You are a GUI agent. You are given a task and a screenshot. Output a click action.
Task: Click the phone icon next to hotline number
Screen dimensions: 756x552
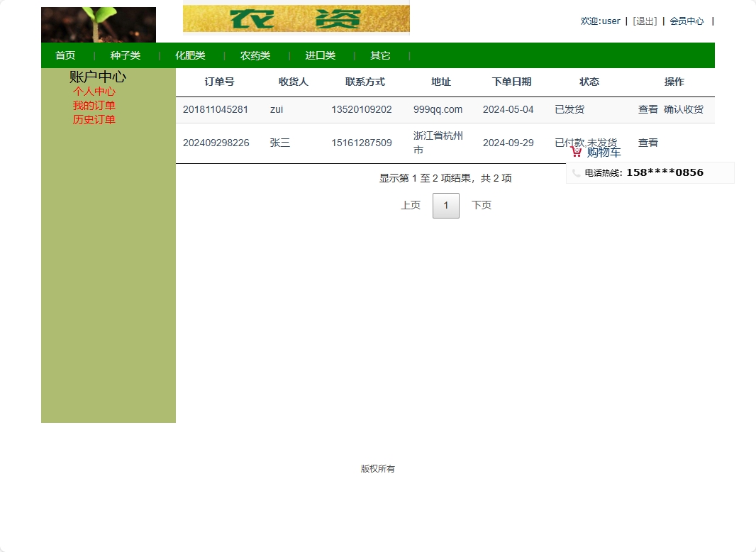coord(576,172)
